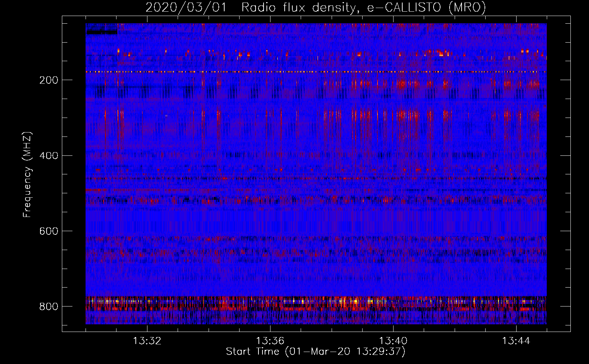589x364 pixels.
Task: Click the 13:40 time tick label
Action: tap(393, 341)
